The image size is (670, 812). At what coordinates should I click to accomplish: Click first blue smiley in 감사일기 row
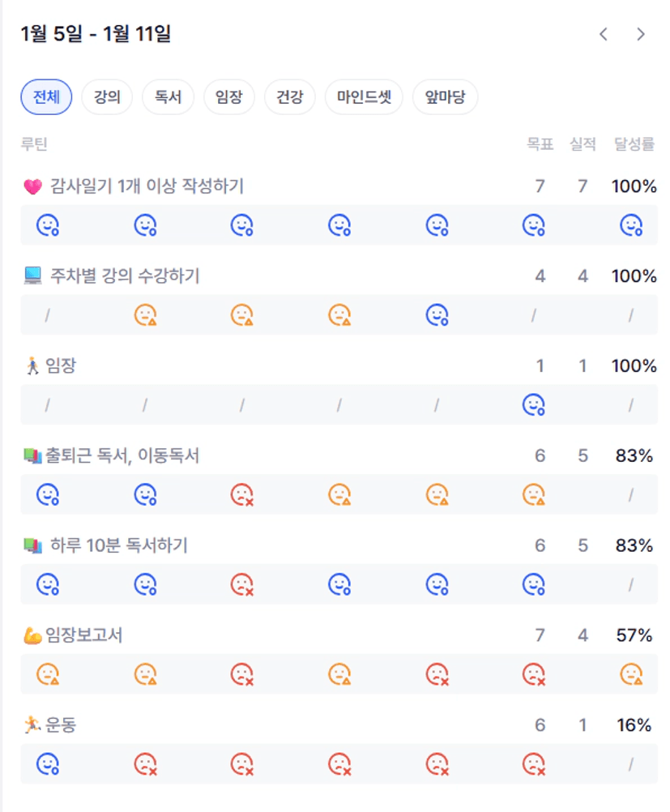[48, 225]
